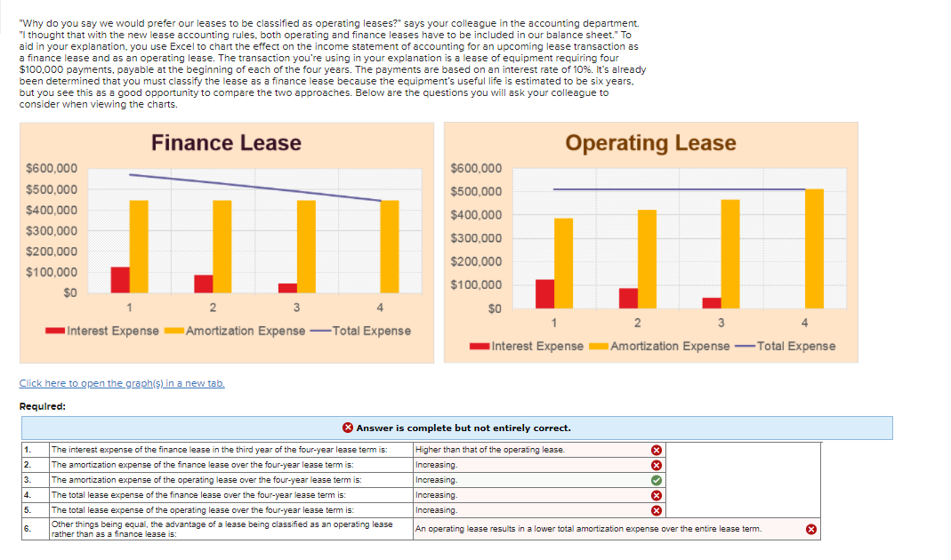Click the red X icon beside row 6 answer

coord(811,529)
